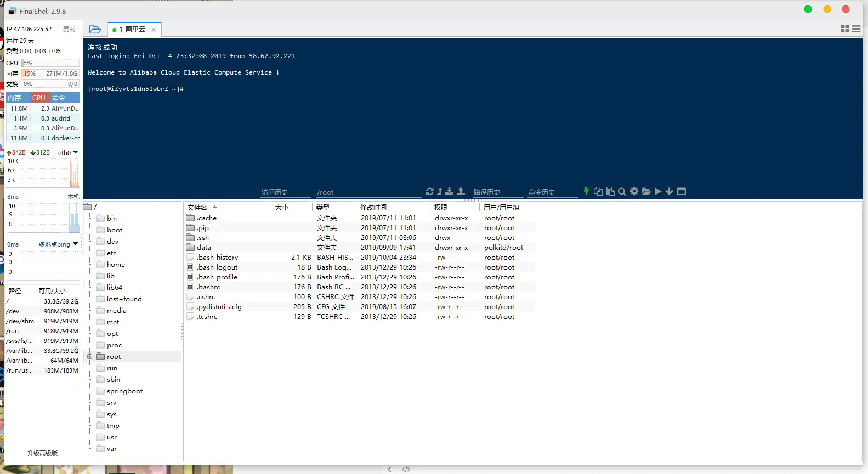This screenshot has width=868, height=474.
Task: Click the .cache folder icon
Action: [x=190, y=218]
